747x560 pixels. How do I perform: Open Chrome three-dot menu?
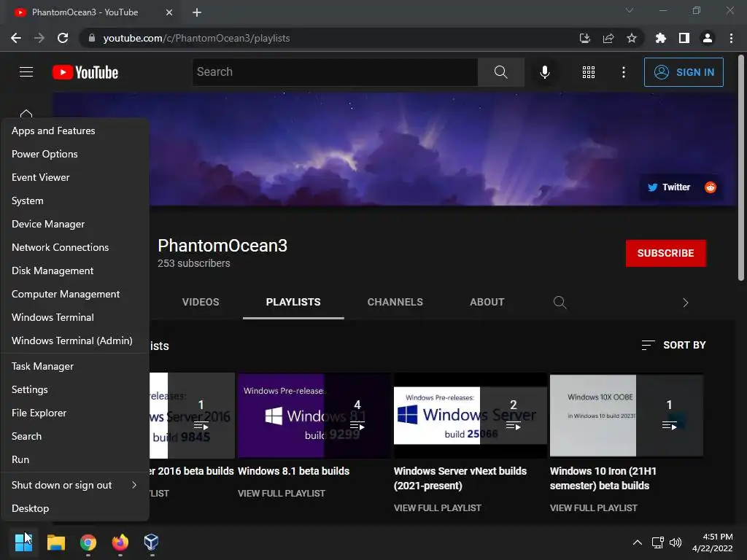tap(731, 38)
